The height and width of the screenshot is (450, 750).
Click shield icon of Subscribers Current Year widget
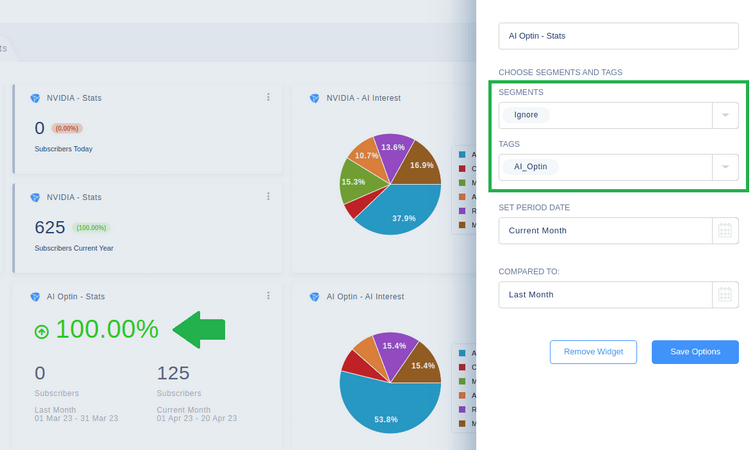[35, 198]
